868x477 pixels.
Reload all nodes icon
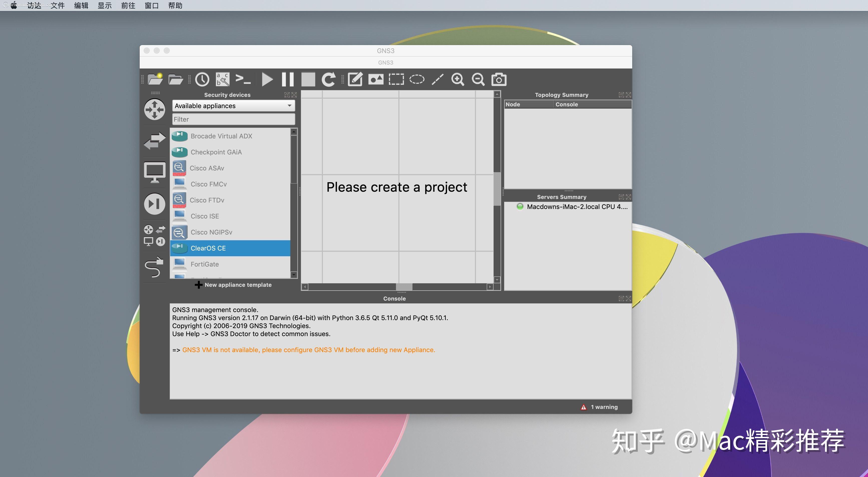pos(329,80)
